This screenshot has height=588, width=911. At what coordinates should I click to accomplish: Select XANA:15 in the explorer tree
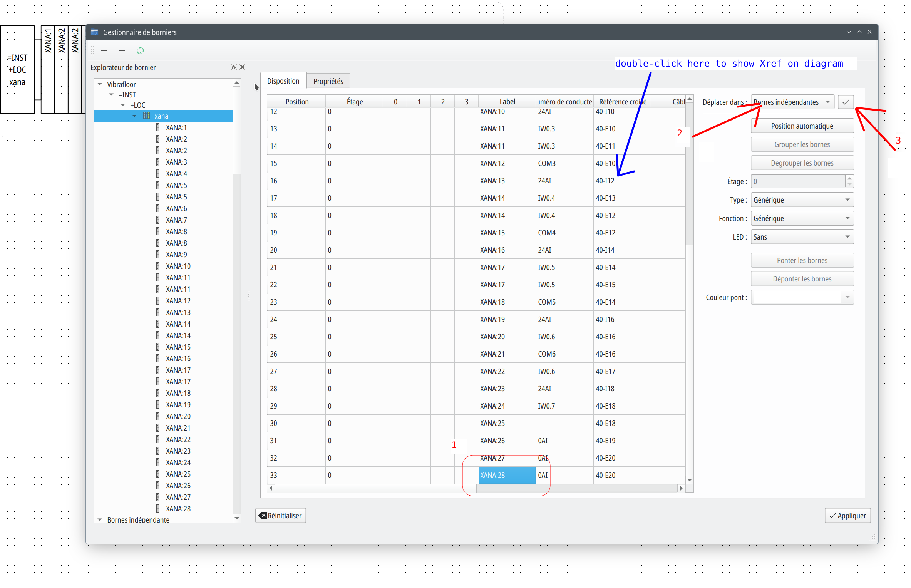[x=178, y=347]
